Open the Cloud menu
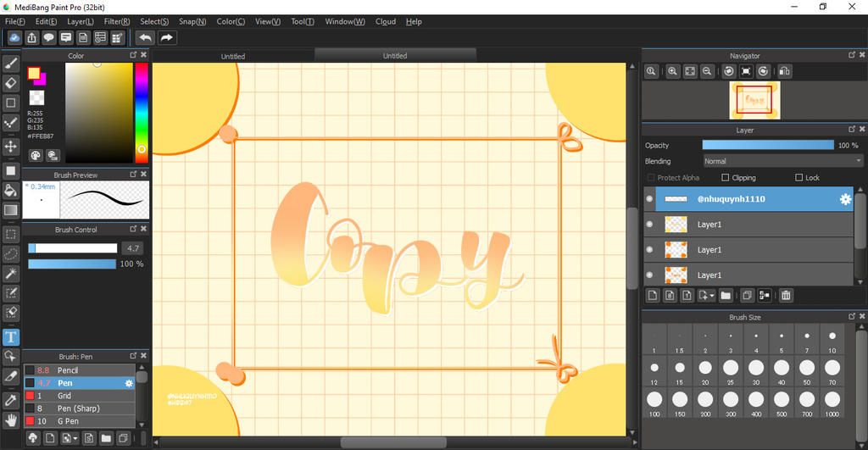Screen dimensions: 868x450 point(386,21)
